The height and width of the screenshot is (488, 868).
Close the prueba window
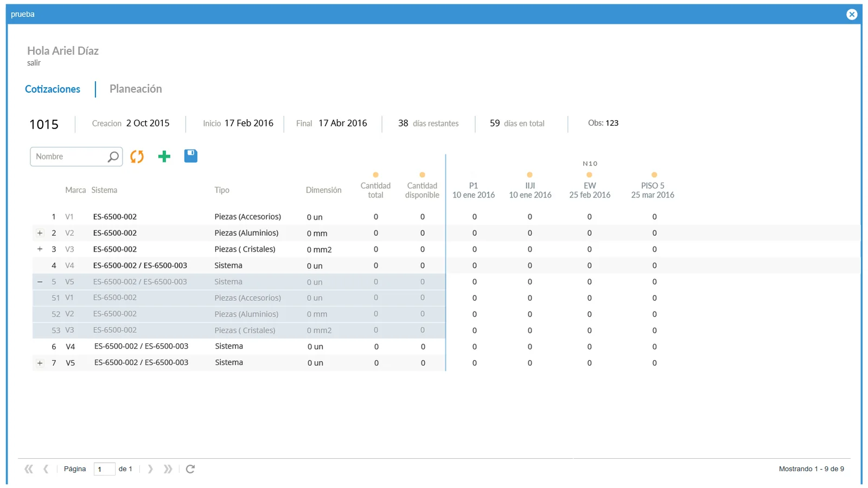coord(852,15)
